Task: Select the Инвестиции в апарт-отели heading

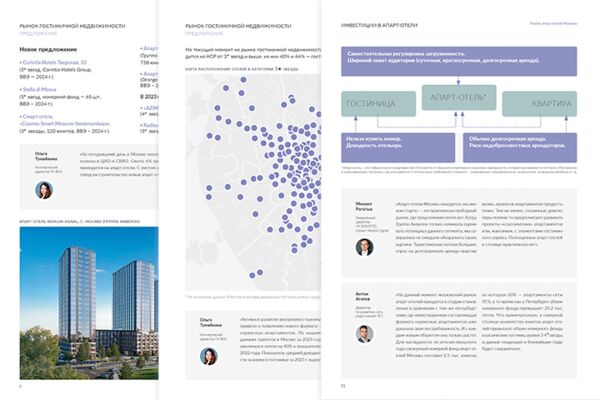Action: (379, 25)
